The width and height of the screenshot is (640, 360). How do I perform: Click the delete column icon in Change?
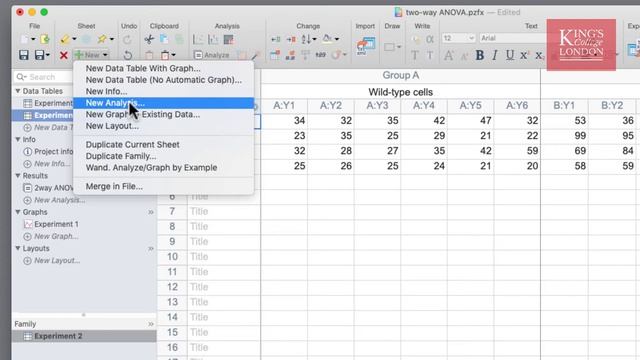tap(291, 39)
